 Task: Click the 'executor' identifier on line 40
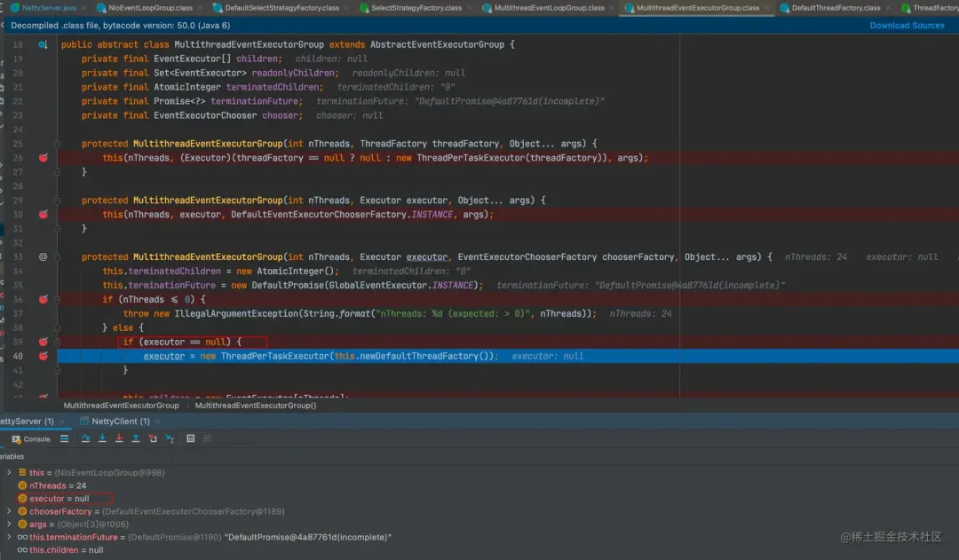click(164, 356)
